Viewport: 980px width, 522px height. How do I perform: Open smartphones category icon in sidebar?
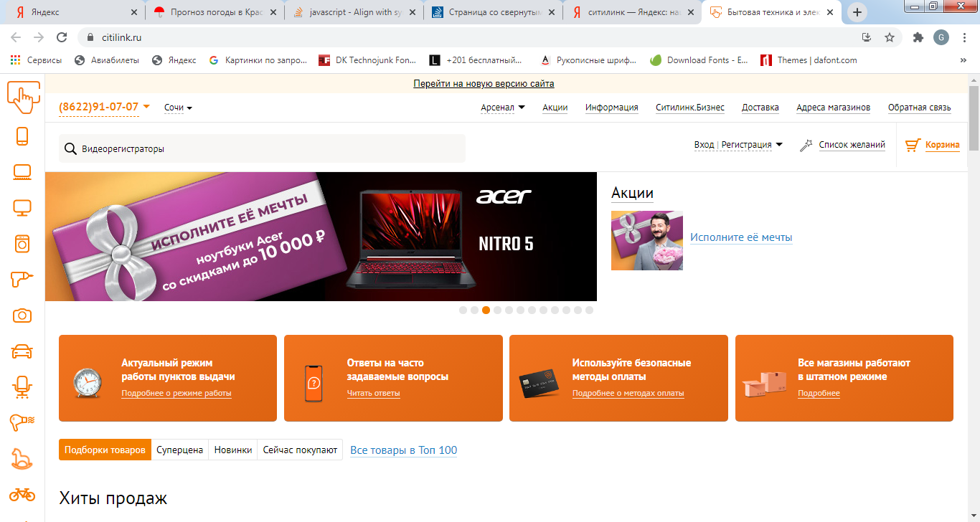tap(22, 136)
